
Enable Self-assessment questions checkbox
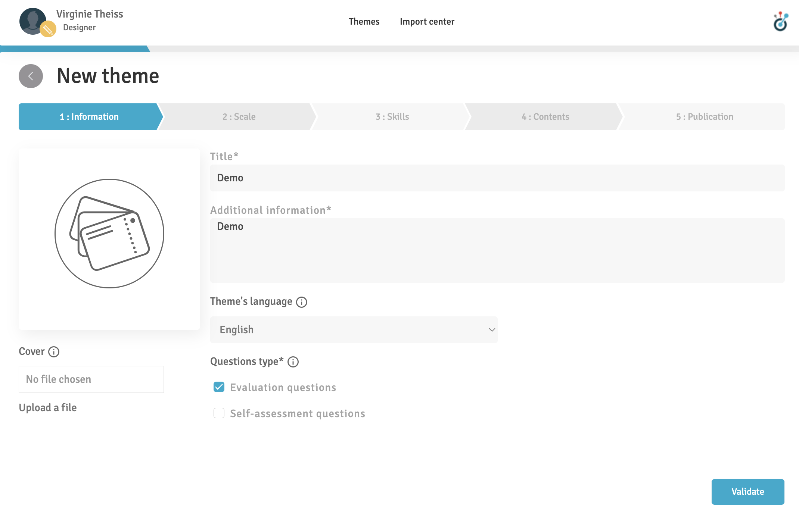point(219,413)
